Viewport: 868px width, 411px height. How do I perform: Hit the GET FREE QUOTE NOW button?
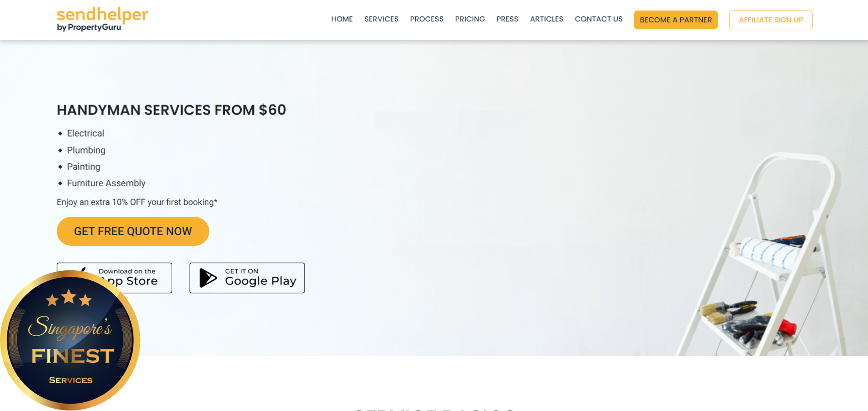(x=133, y=232)
